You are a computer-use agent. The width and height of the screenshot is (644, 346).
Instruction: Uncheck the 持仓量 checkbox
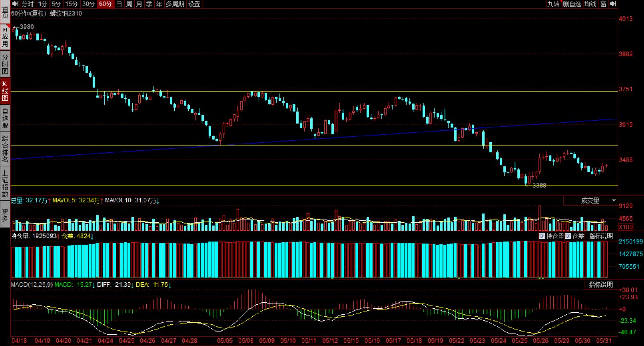tap(542, 236)
